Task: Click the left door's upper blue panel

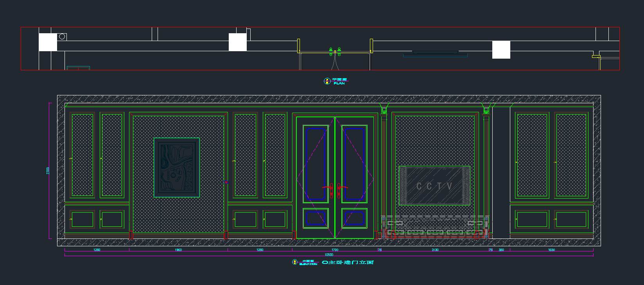Action: coord(316,164)
